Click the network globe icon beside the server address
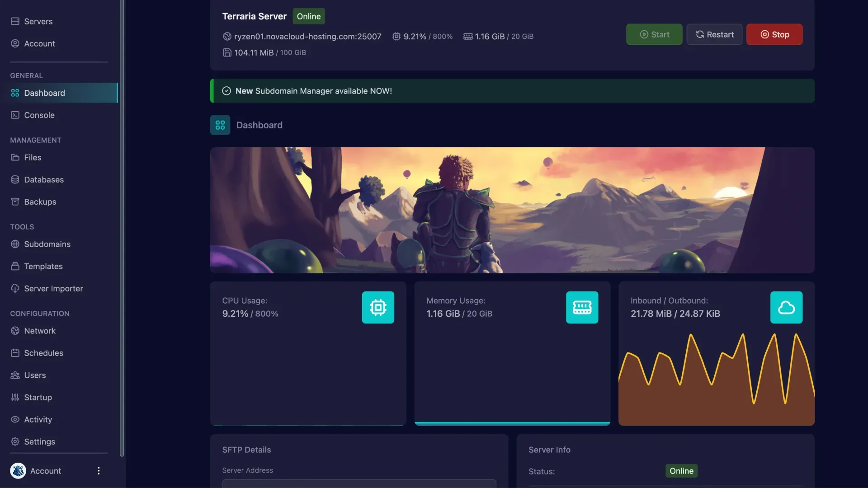This screenshot has height=488, width=868. pyautogui.click(x=227, y=36)
